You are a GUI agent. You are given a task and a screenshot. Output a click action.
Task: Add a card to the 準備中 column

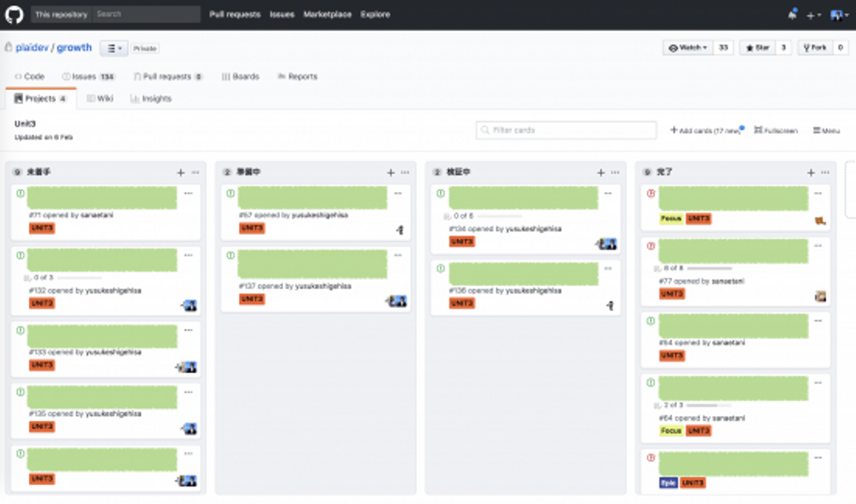click(x=391, y=172)
